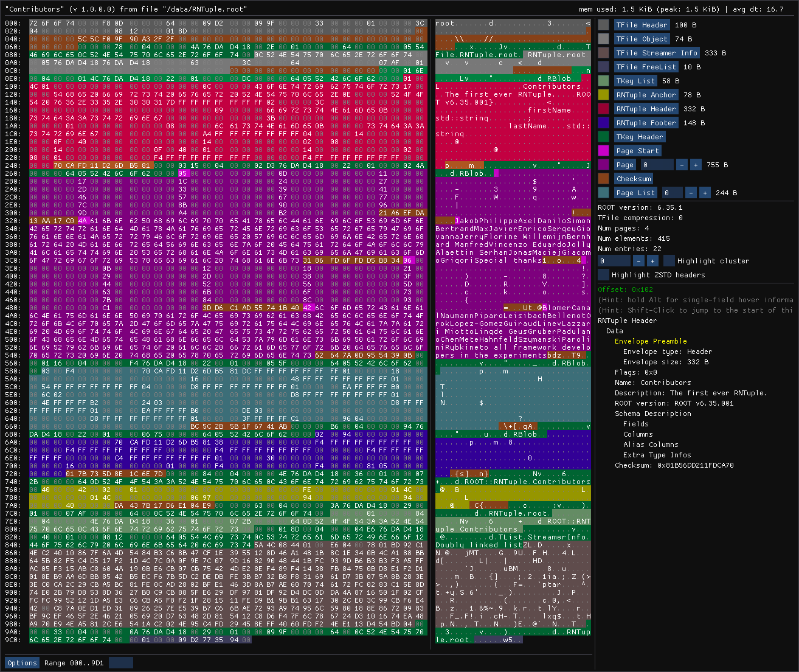Click the 'Description: The first ever RNTuple.' line
This screenshot has width=799, height=672.
coord(691,393)
